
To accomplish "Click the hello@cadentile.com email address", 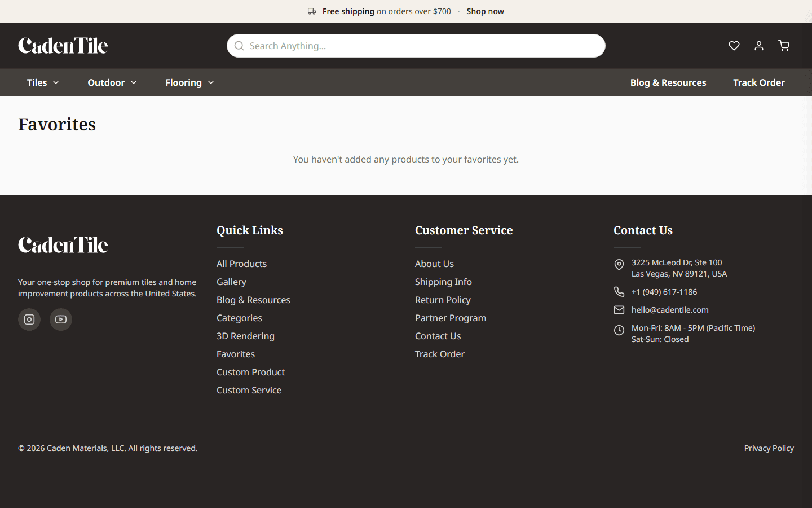I will pos(670,310).
